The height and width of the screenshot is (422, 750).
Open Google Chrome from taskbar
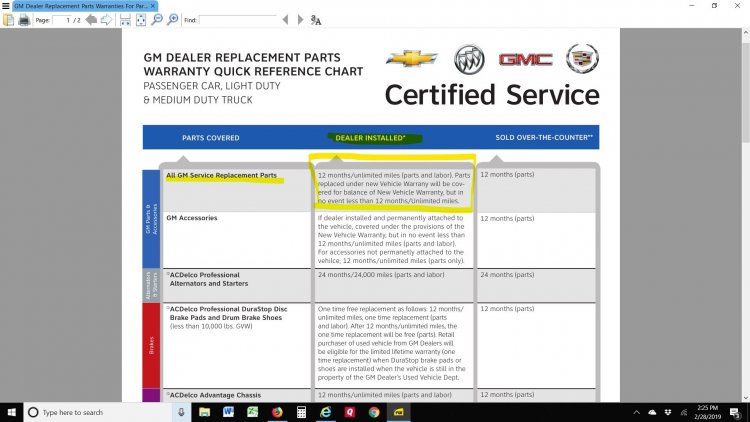(x=374, y=412)
